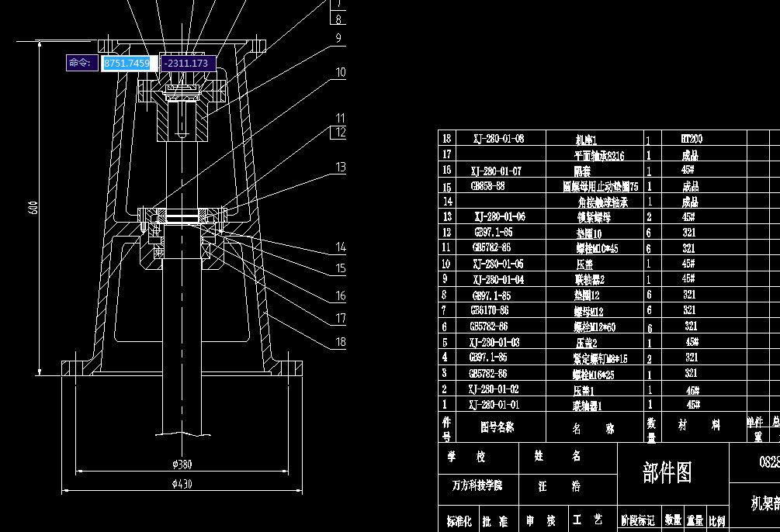
Task: Select the 审核 label in the title block
Action: tap(541, 520)
